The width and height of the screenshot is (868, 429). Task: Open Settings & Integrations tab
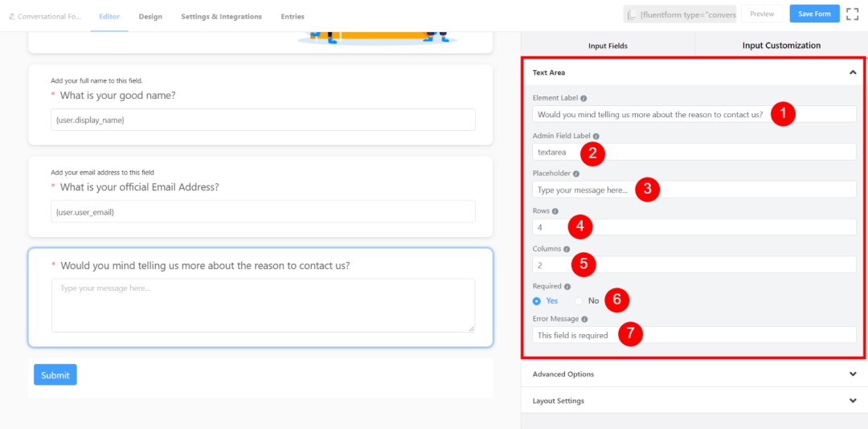click(222, 17)
